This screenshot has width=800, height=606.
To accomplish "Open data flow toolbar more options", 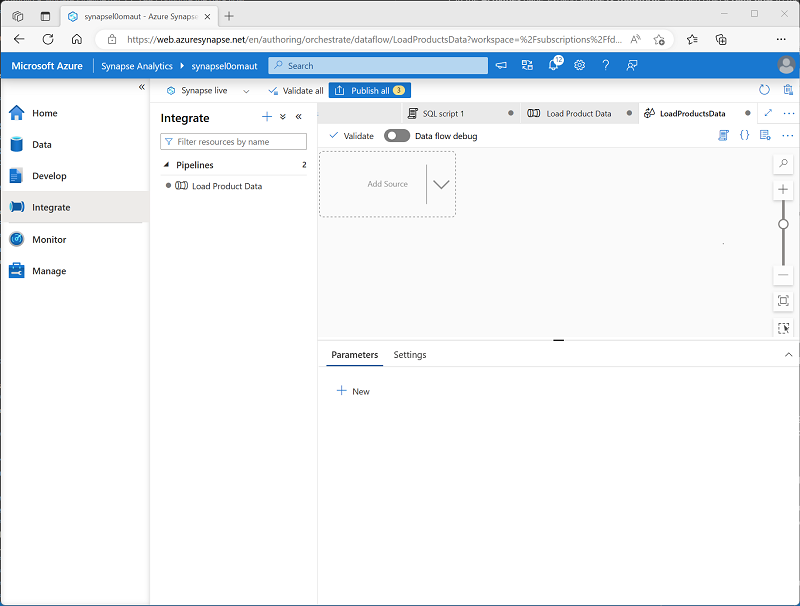I will pyautogui.click(x=788, y=135).
